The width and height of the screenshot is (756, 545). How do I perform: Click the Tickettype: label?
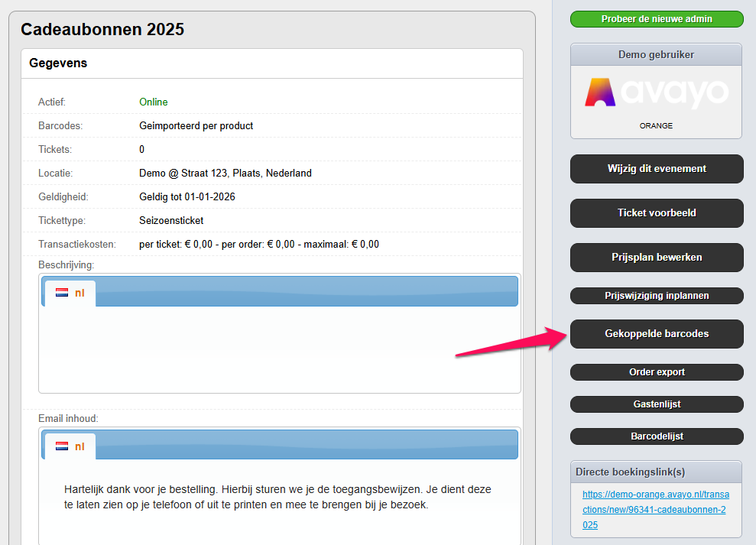click(62, 220)
